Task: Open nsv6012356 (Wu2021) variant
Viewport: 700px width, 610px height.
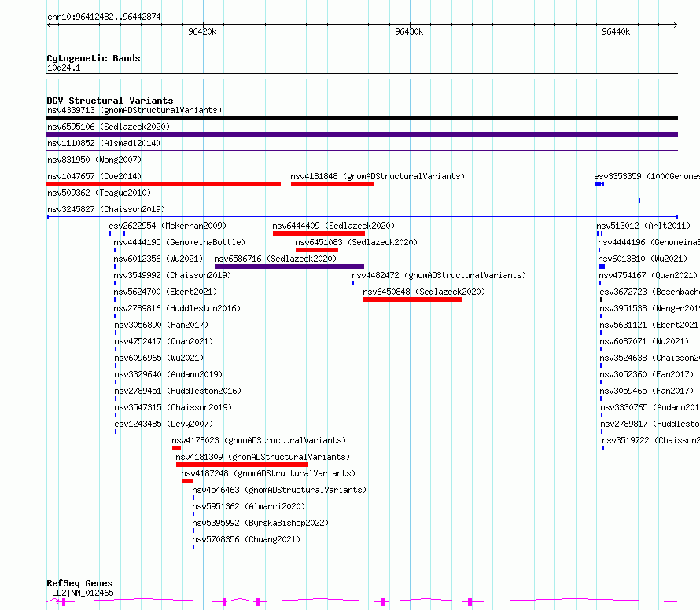Action: pos(158,259)
